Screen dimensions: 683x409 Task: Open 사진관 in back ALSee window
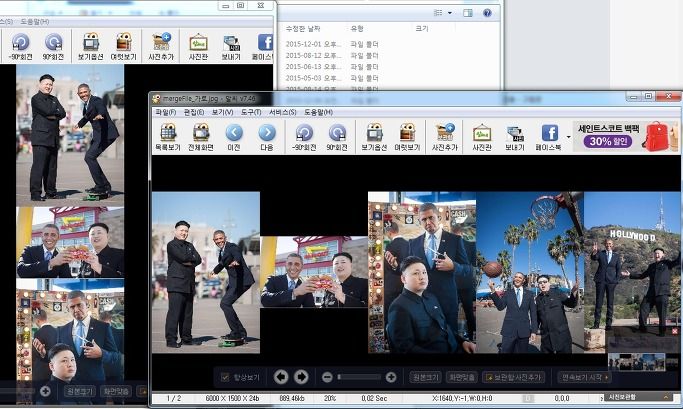pyautogui.click(x=198, y=47)
